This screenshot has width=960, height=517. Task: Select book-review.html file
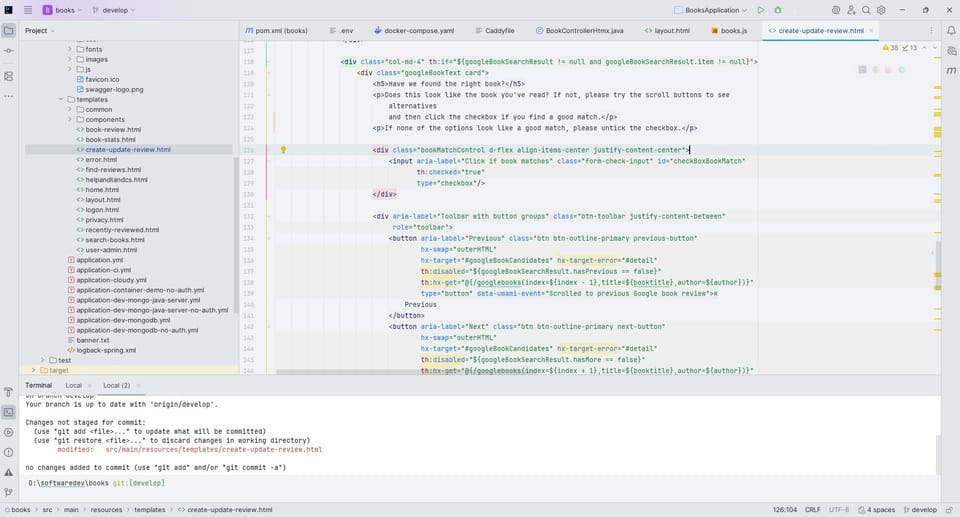109,130
